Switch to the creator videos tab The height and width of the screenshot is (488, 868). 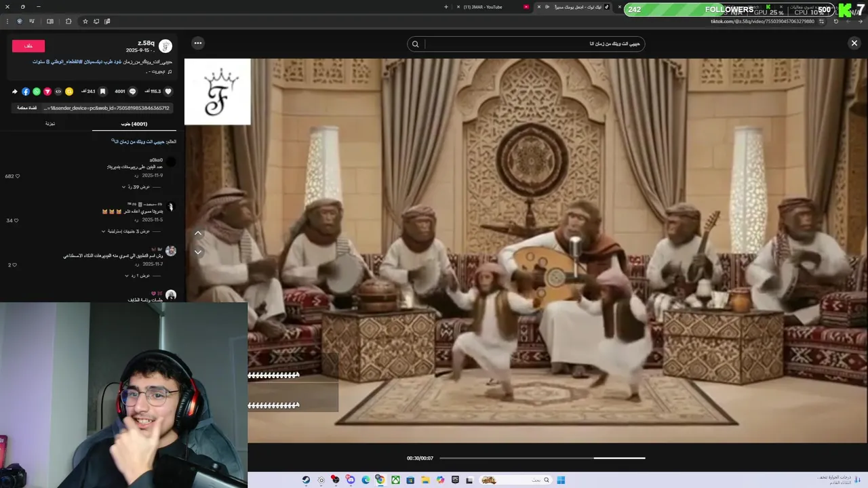[x=50, y=124]
